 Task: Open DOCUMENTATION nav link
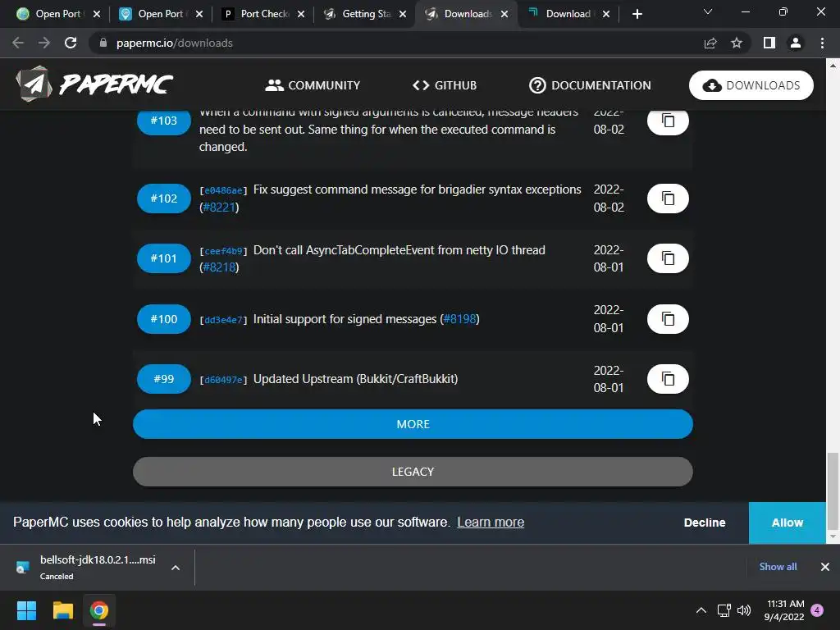tap(590, 85)
